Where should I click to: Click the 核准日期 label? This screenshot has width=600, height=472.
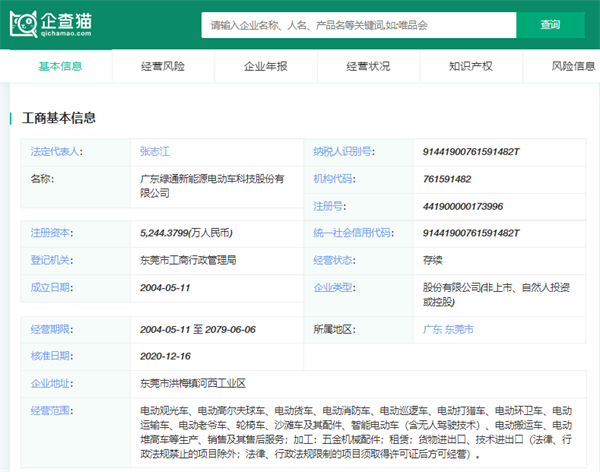pyautogui.click(x=52, y=356)
